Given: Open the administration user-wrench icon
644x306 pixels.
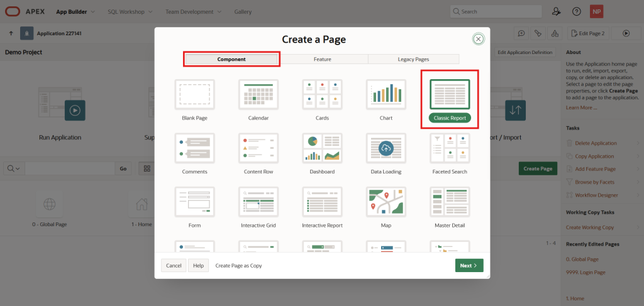Looking at the screenshot, I should 556,11.
